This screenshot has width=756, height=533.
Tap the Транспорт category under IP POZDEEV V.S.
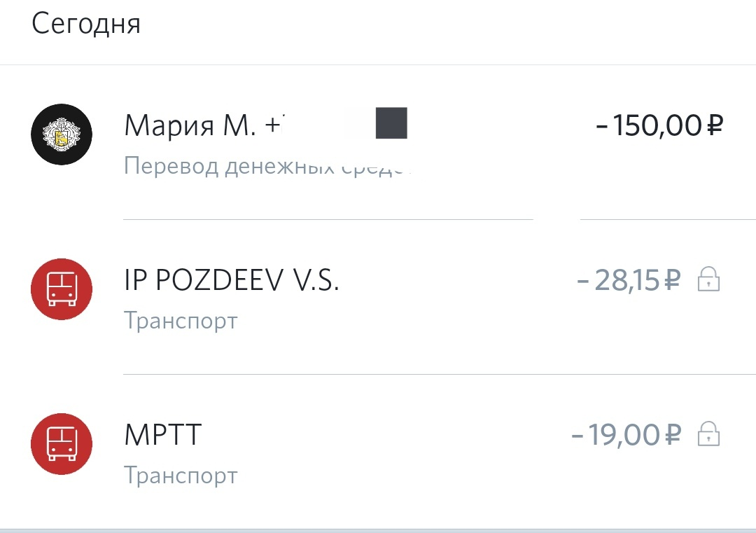pyautogui.click(x=181, y=321)
